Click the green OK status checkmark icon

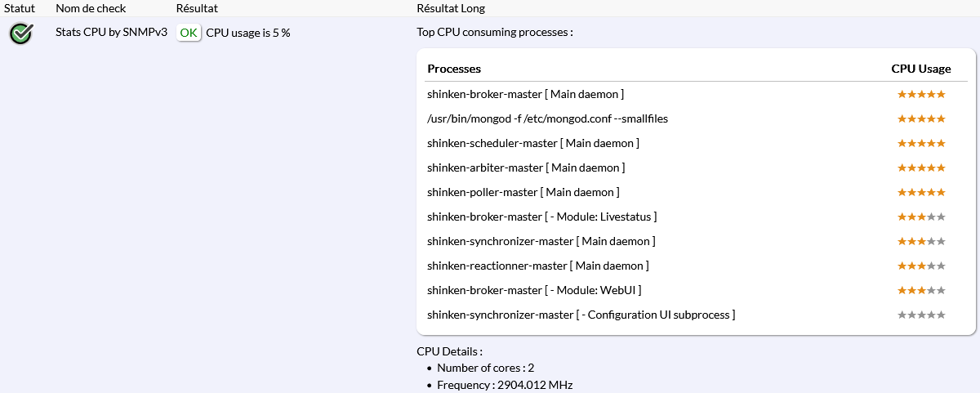tap(21, 33)
